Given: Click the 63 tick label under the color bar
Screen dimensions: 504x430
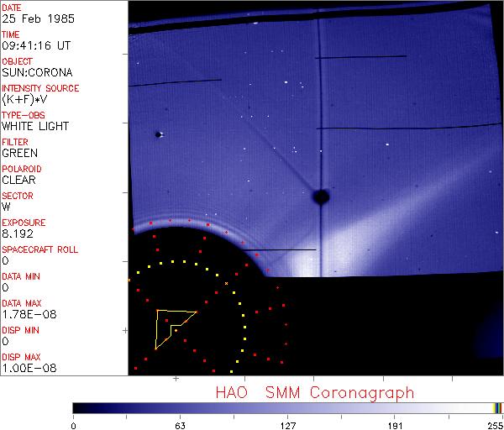Looking at the screenshot, I should [x=180, y=424].
